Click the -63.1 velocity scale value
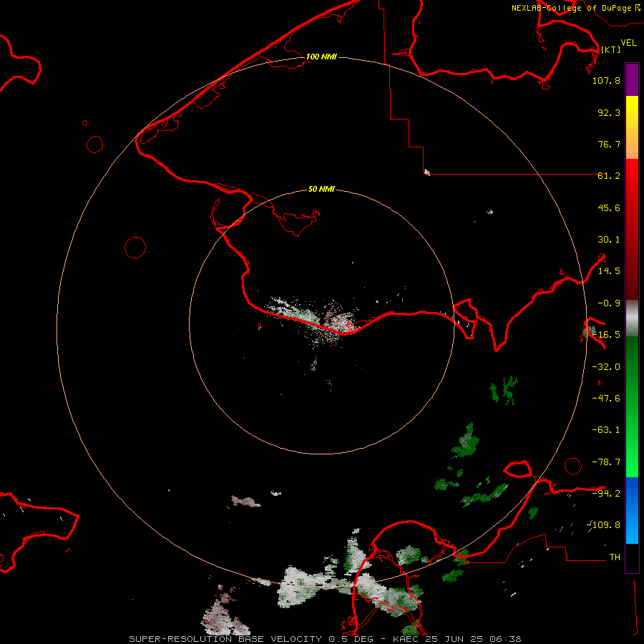The image size is (644, 644). (x=606, y=430)
